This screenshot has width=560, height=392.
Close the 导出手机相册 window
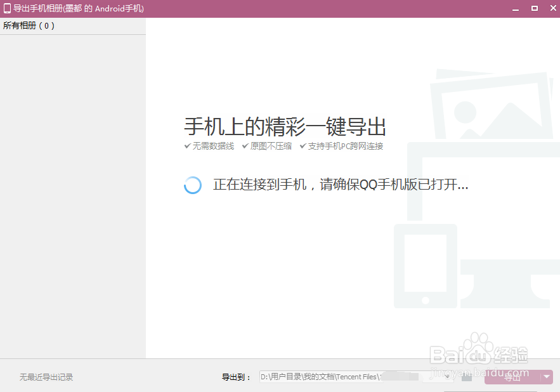553,8
